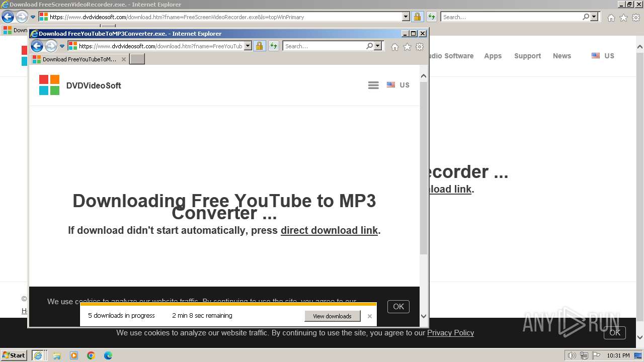Open Apps menu on background page
The height and width of the screenshot is (362, 644).
coord(493,56)
